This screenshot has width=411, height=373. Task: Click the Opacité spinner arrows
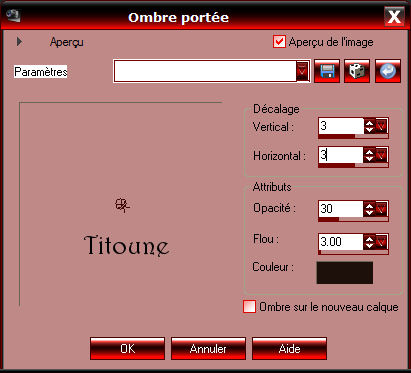coord(369,209)
